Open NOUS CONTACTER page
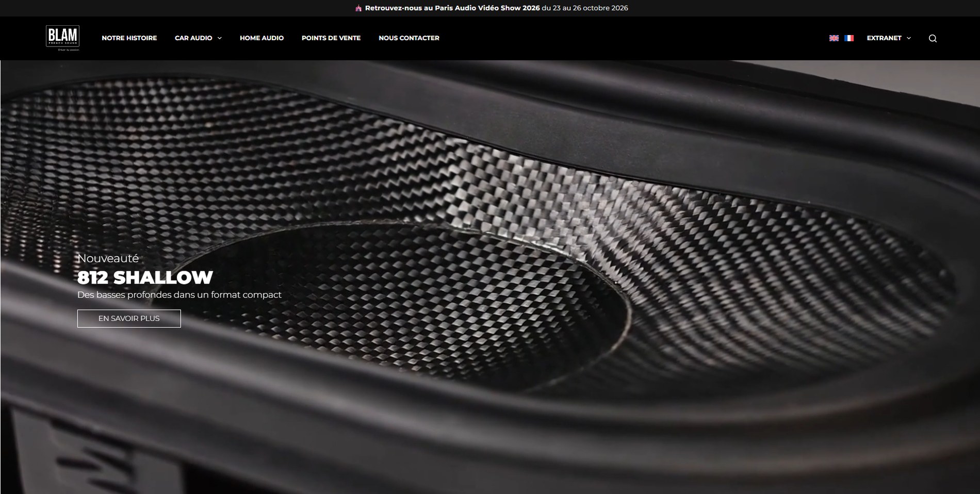This screenshot has height=494, width=980. pyautogui.click(x=409, y=38)
